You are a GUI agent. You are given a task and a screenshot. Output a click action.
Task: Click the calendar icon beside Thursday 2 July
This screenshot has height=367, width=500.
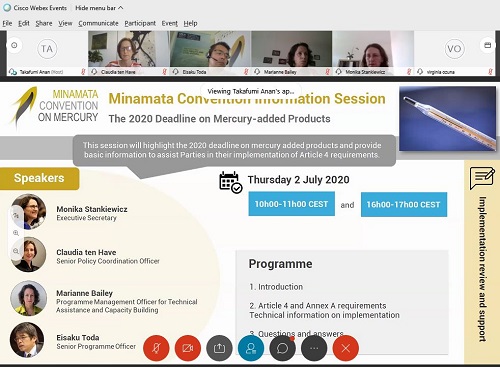pos(230,182)
